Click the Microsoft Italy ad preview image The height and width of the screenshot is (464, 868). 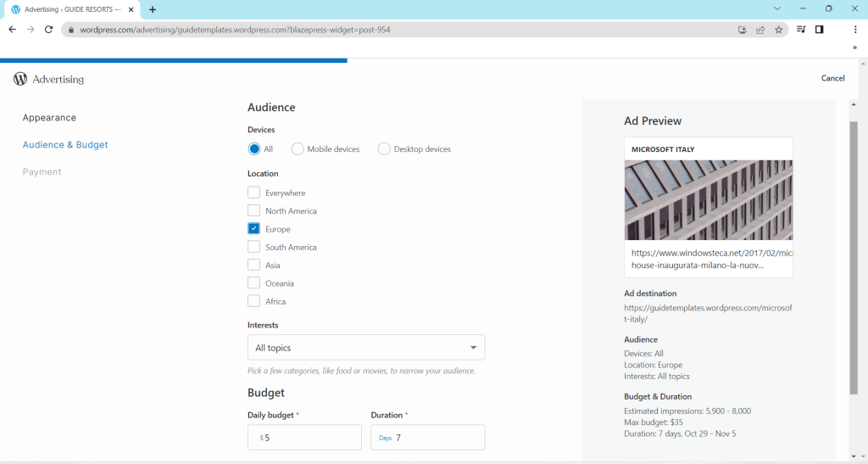coord(709,200)
